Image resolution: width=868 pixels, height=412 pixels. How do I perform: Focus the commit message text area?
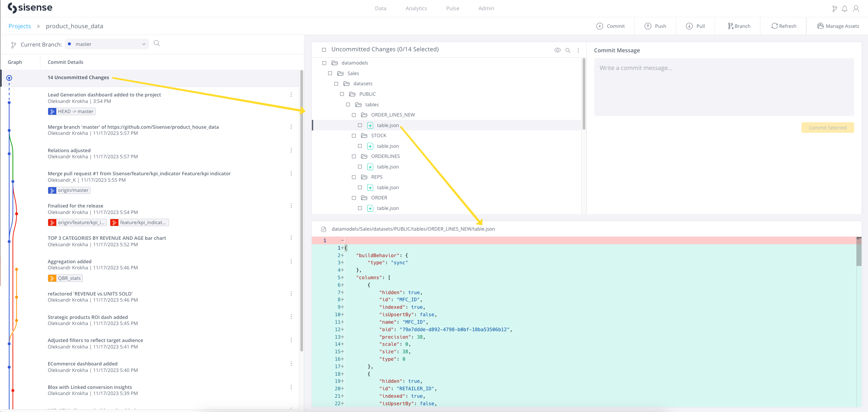coord(724,87)
